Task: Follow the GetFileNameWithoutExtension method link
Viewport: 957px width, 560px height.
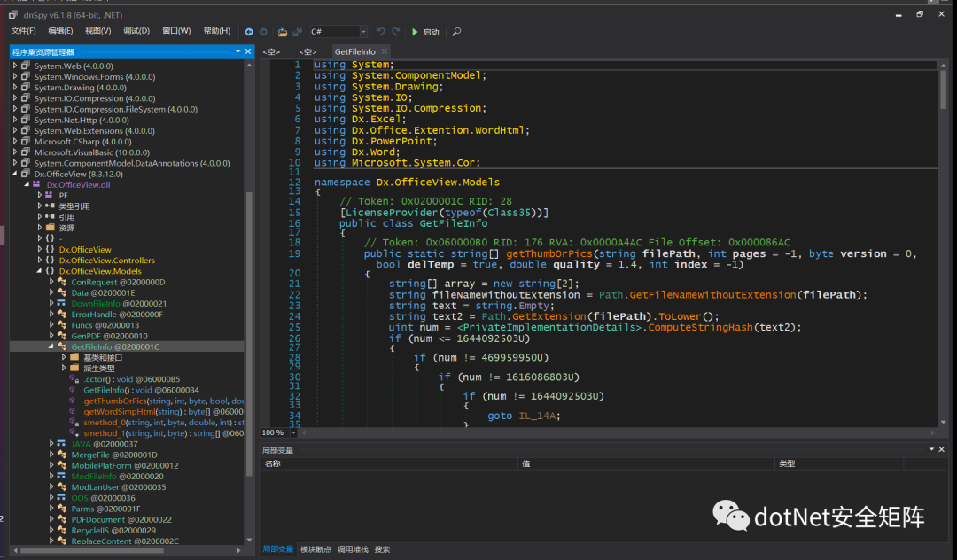Action: pos(712,295)
